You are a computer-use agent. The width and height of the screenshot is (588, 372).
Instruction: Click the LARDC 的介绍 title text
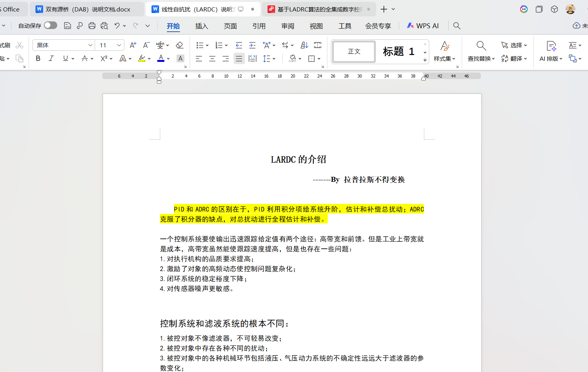coord(298,160)
